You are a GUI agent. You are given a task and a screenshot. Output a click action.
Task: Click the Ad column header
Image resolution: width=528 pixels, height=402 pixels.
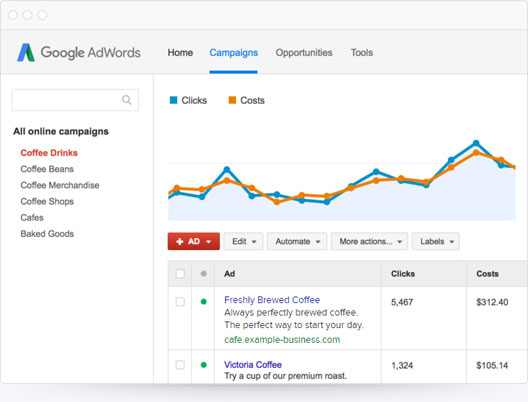click(230, 274)
